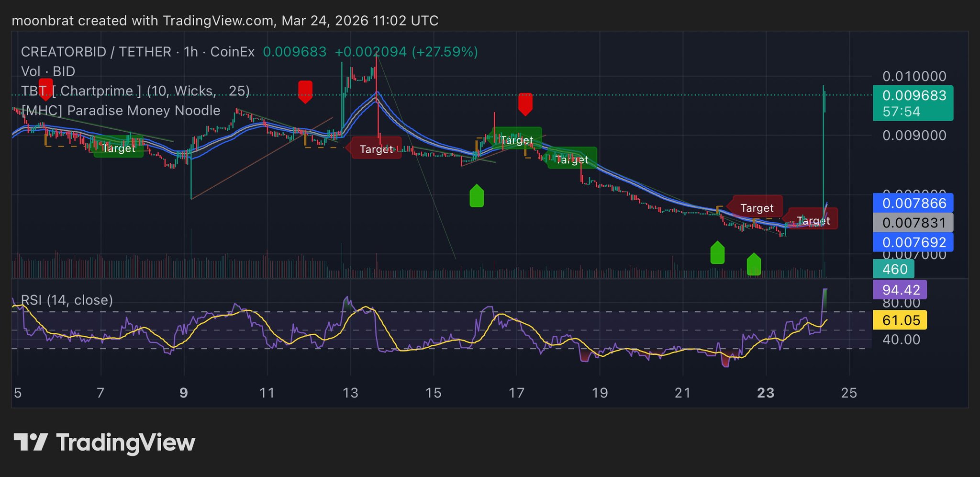
Task: Click the red down arrow above day 17
Action: tap(525, 104)
